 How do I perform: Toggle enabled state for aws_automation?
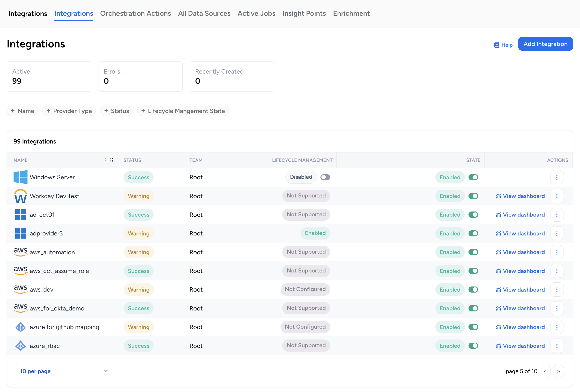473,252
